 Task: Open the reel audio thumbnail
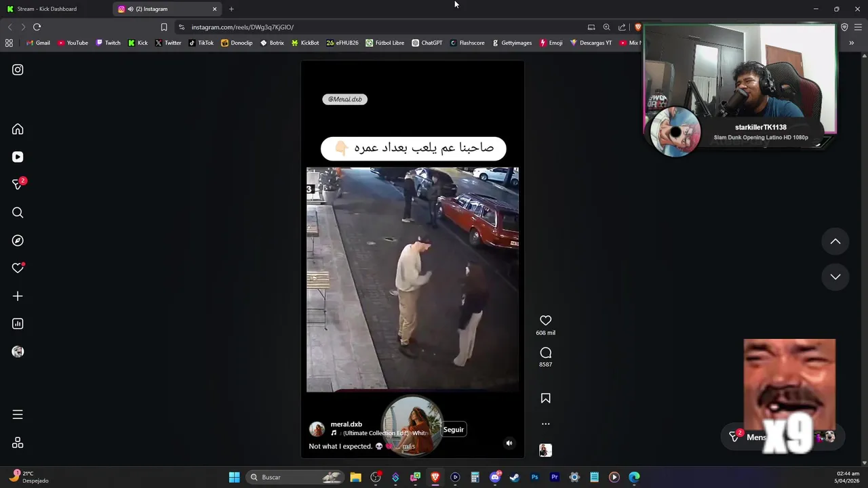(x=545, y=450)
